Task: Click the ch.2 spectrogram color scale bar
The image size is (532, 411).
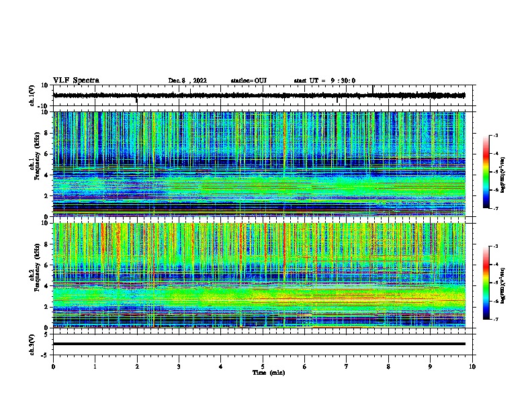Action: (x=486, y=283)
